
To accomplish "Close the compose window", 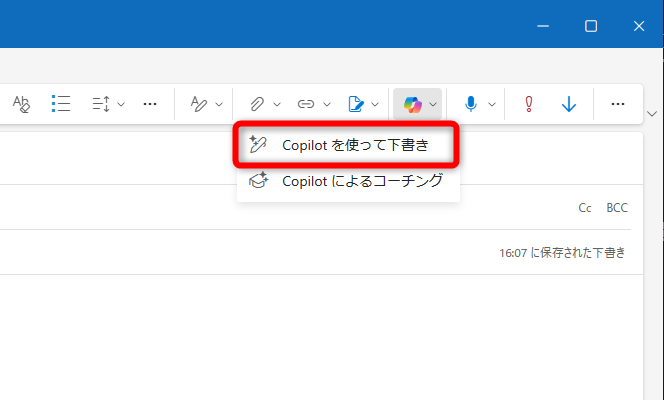I will 639,26.
